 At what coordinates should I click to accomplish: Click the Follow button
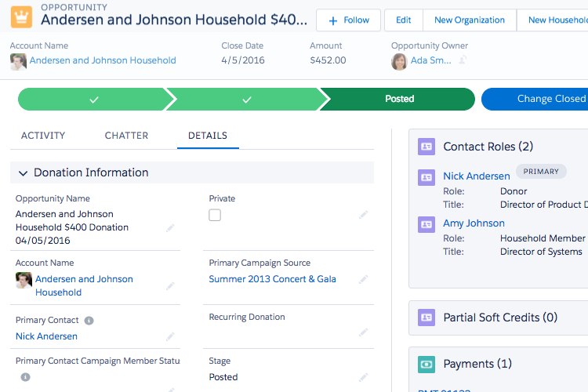(x=349, y=20)
